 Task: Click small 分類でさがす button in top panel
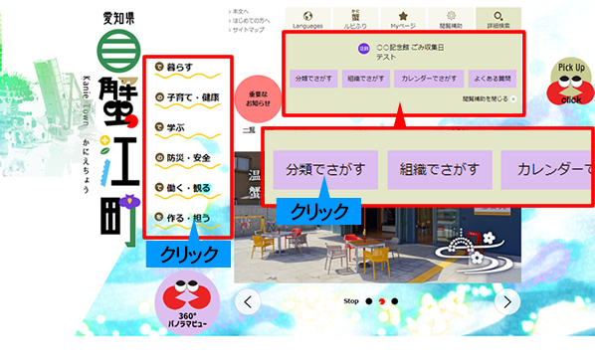point(313,79)
